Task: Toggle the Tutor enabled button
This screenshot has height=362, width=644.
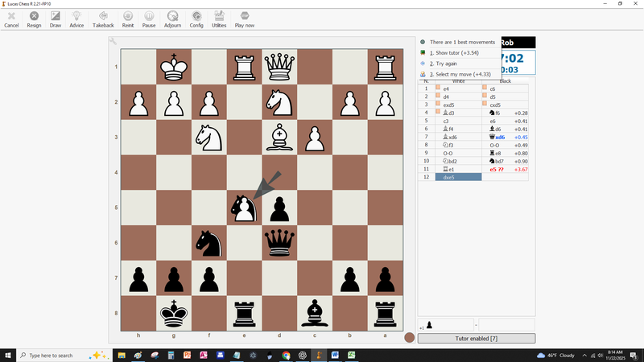Action: point(476,339)
